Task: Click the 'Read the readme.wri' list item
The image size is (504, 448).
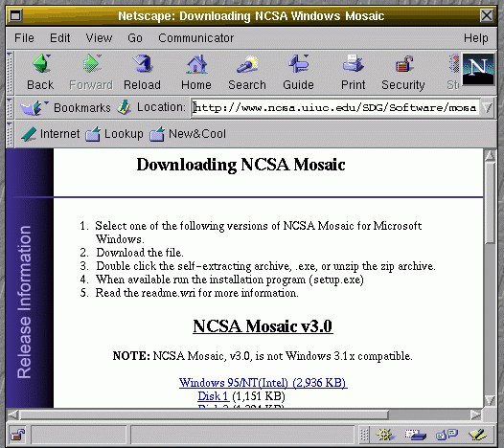Action: point(196,293)
